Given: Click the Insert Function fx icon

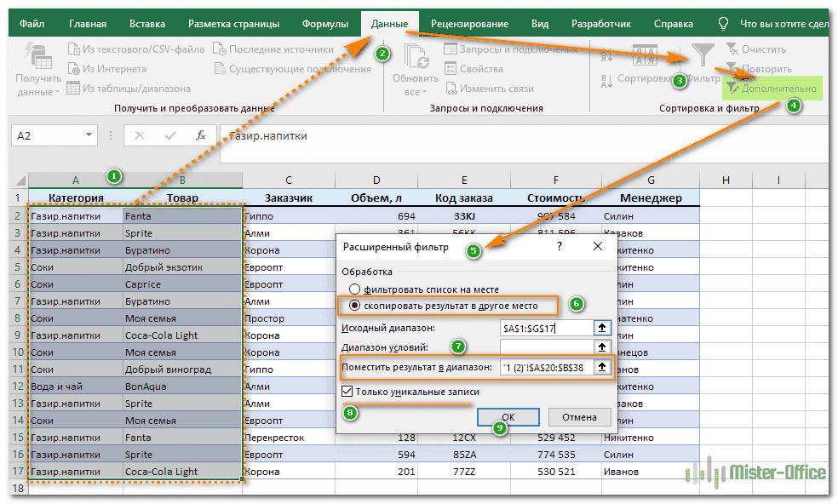Looking at the screenshot, I should 201,135.
